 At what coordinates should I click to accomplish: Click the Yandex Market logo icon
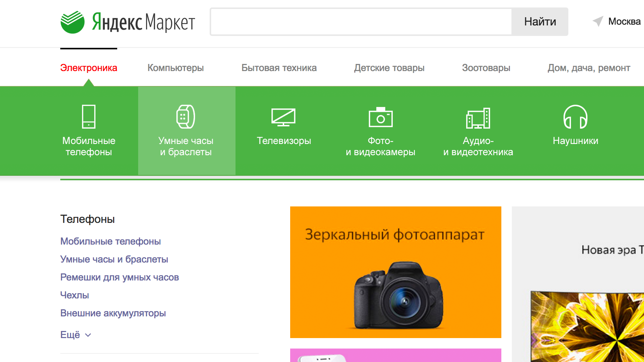click(73, 22)
